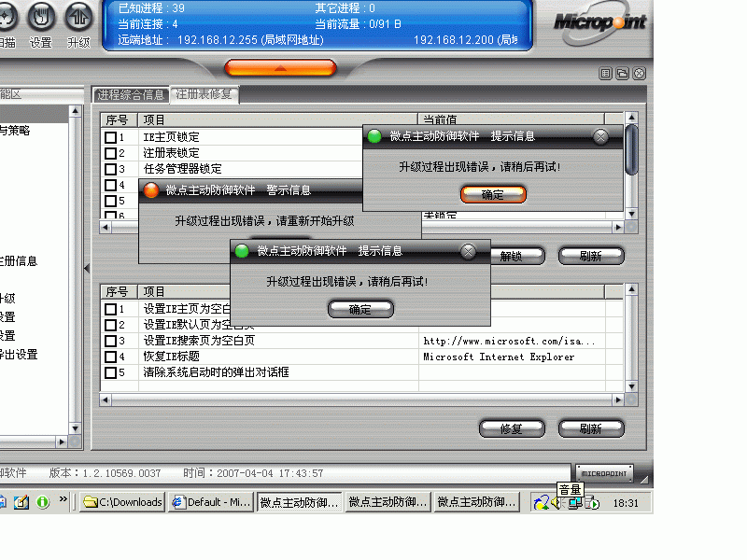This screenshot has width=747, height=560.
Task: Select the 设置IE搜索页为空白页 row text
Action: [x=199, y=341]
